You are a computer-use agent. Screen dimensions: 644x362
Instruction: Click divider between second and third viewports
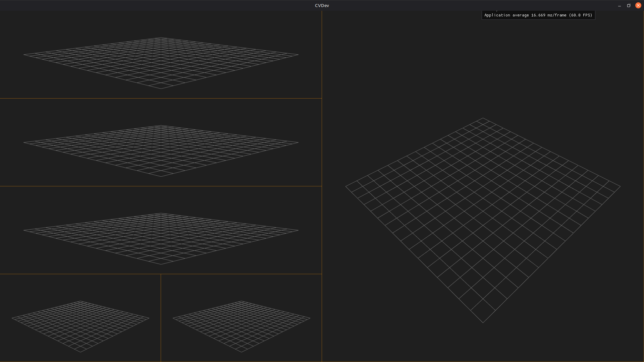pos(161,186)
